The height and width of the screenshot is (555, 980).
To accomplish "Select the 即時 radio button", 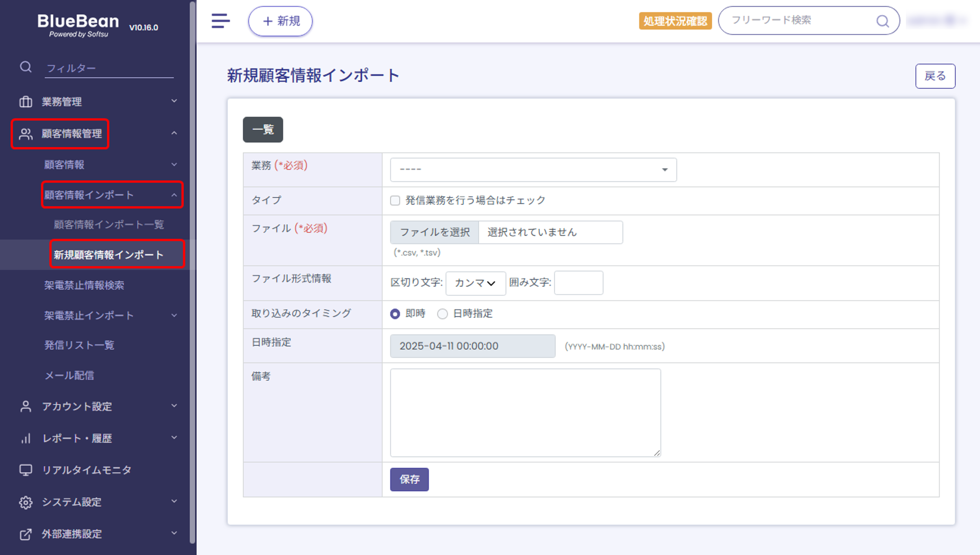I will [x=395, y=314].
